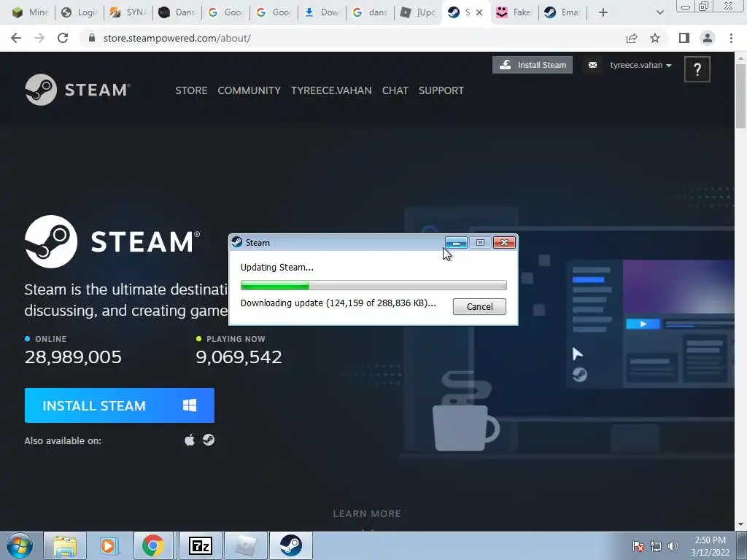
Task: Click the Roblox taskbar icon
Action: [x=246, y=545]
